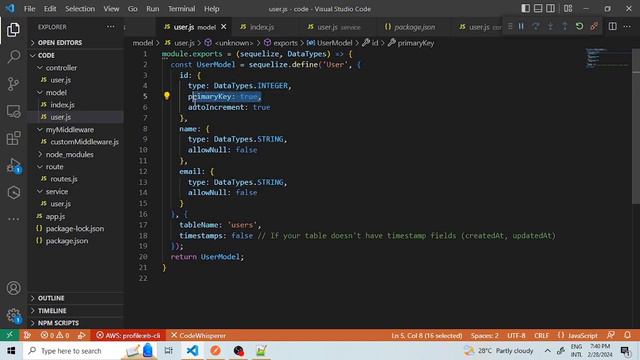The width and height of the screenshot is (640, 360).
Task: Open the Explorer view in activity bar
Action: click(13, 30)
